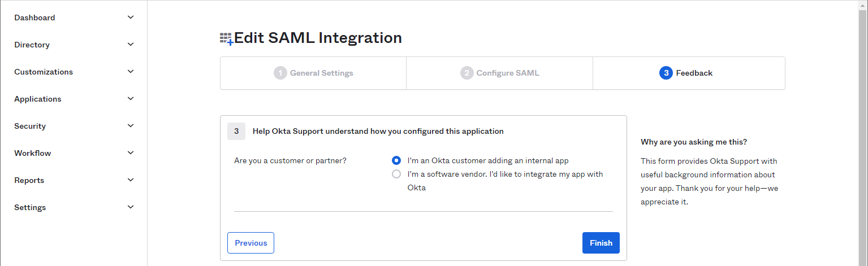
Task: Open the Reports sidebar item
Action: 29,180
